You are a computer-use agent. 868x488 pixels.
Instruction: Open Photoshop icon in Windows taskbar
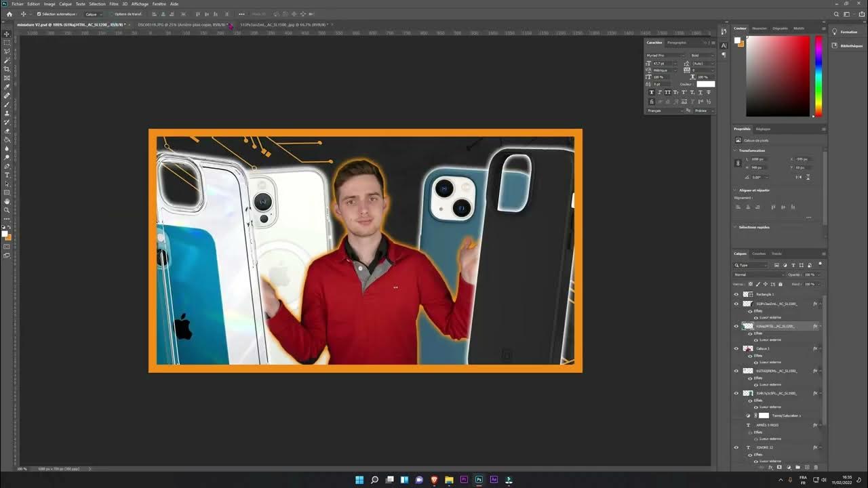479,480
